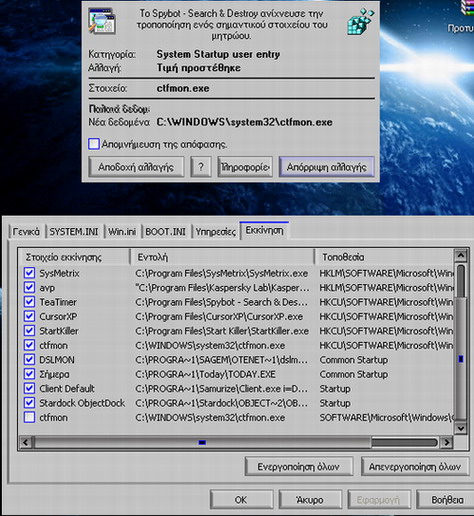Open the SYSTEM.INI tab
The width and height of the screenshot is (474, 516).
pos(74,232)
